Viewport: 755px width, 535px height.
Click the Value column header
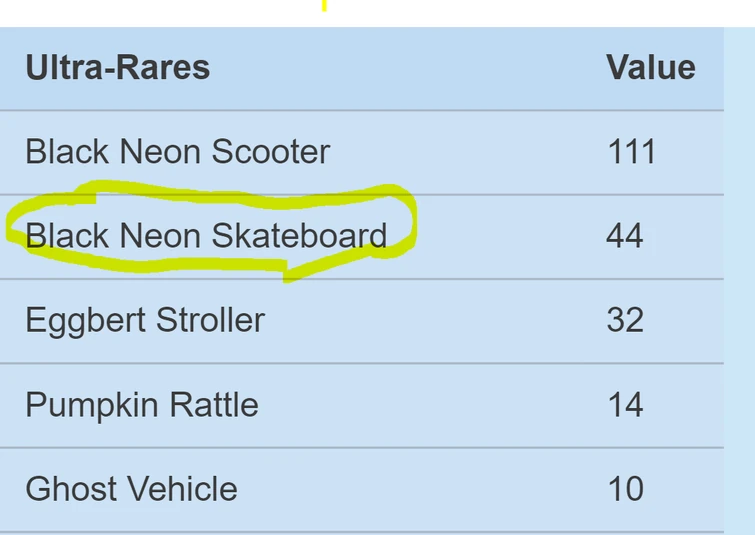click(650, 68)
